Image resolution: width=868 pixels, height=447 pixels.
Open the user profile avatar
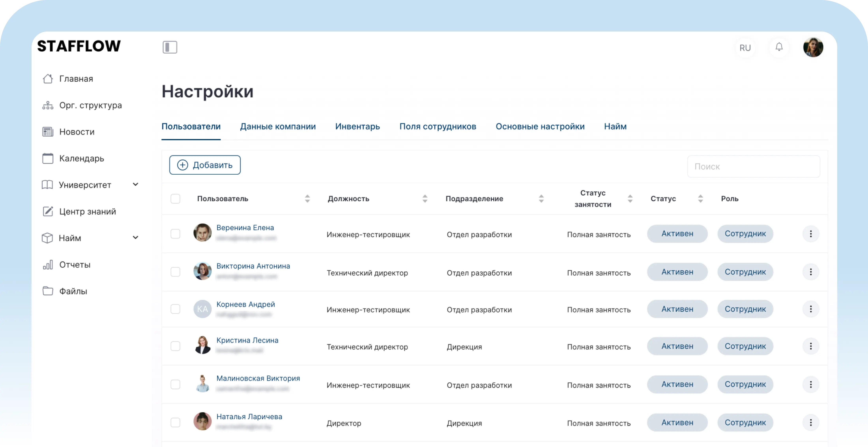coord(813,47)
